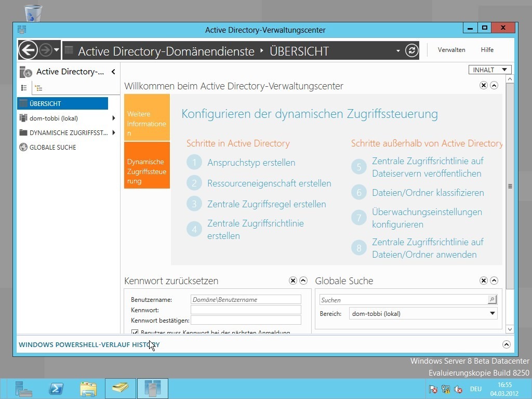Select the Dynamische Zugriffssteuerung orange tile
This screenshot has height=399, width=532.
pyautogui.click(x=147, y=165)
